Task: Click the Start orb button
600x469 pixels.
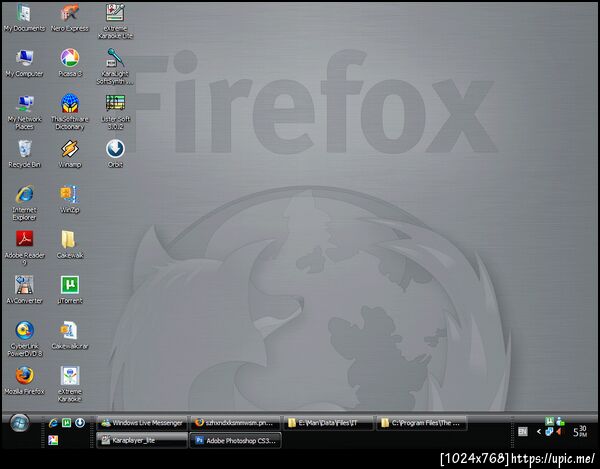Action: coord(20,423)
